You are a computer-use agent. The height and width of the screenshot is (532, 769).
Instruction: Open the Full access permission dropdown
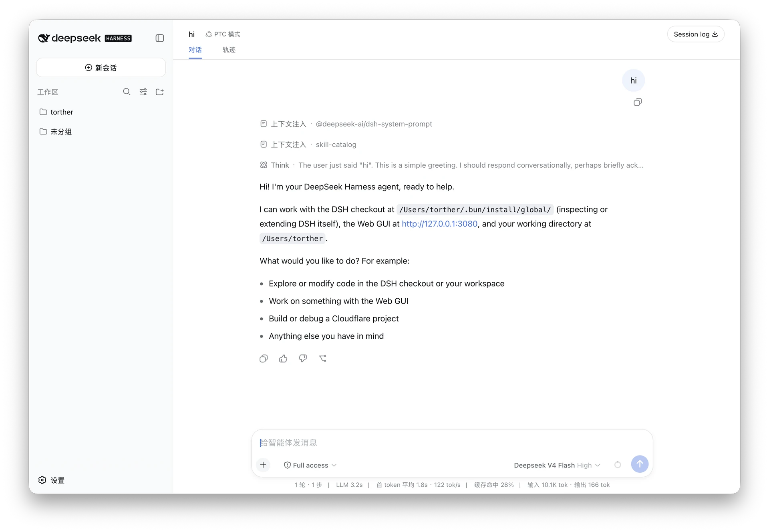(x=310, y=465)
